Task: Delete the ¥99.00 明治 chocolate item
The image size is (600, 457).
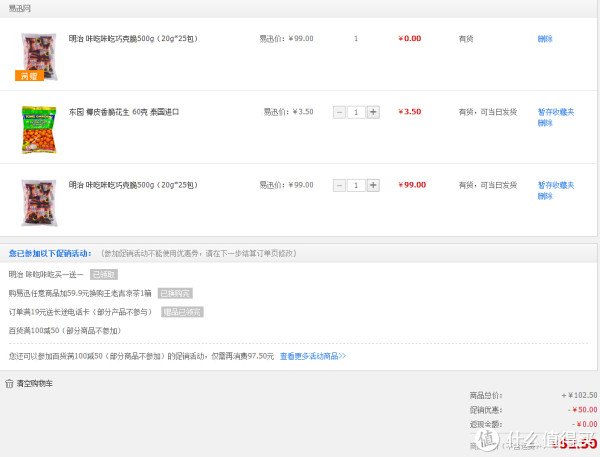Action: pos(545,196)
